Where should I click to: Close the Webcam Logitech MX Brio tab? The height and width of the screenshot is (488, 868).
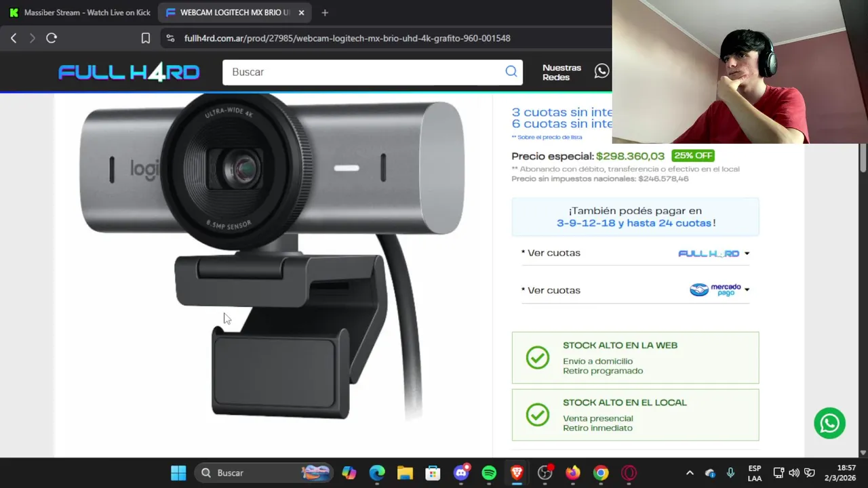pos(301,12)
